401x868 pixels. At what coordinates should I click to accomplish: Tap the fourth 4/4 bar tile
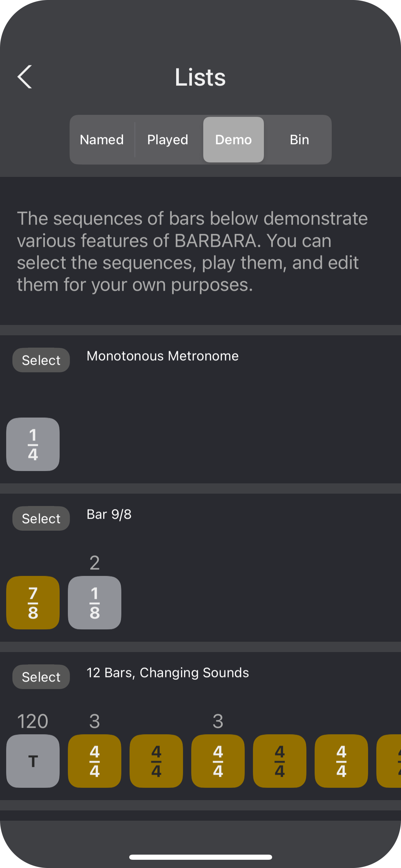point(280,761)
